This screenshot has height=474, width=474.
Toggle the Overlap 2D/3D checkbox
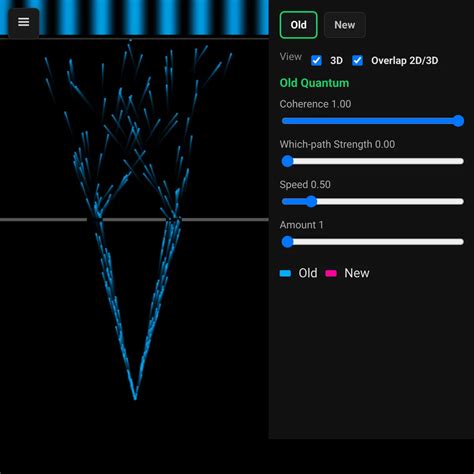tap(357, 61)
